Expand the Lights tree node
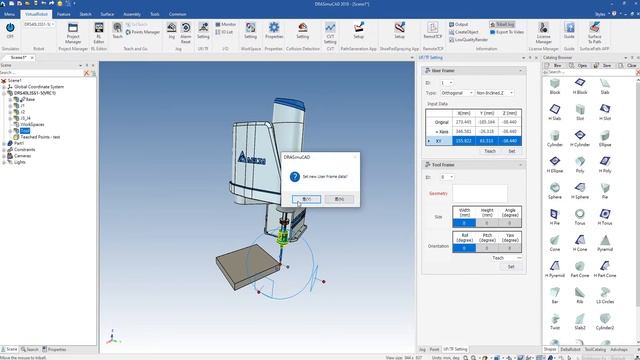This screenshot has width=640, height=360. click(4, 162)
